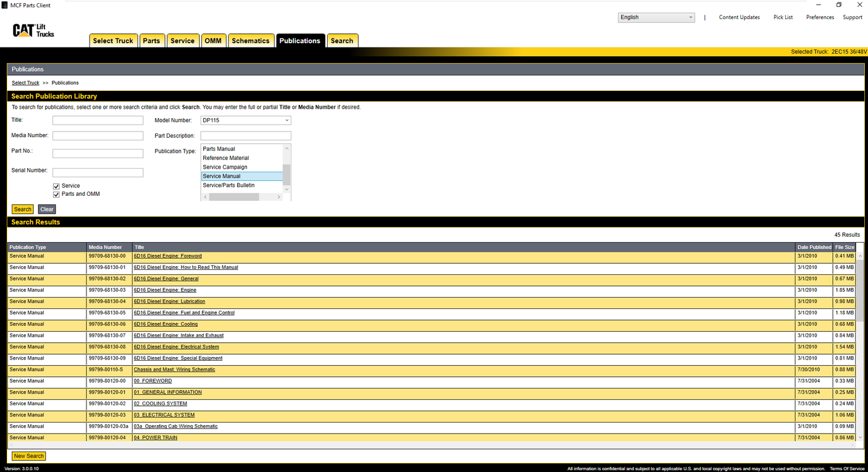Open the Chassis and Mast: Wiring Schematic
Image resolution: width=868 pixels, height=472 pixels.
[174, 369]
